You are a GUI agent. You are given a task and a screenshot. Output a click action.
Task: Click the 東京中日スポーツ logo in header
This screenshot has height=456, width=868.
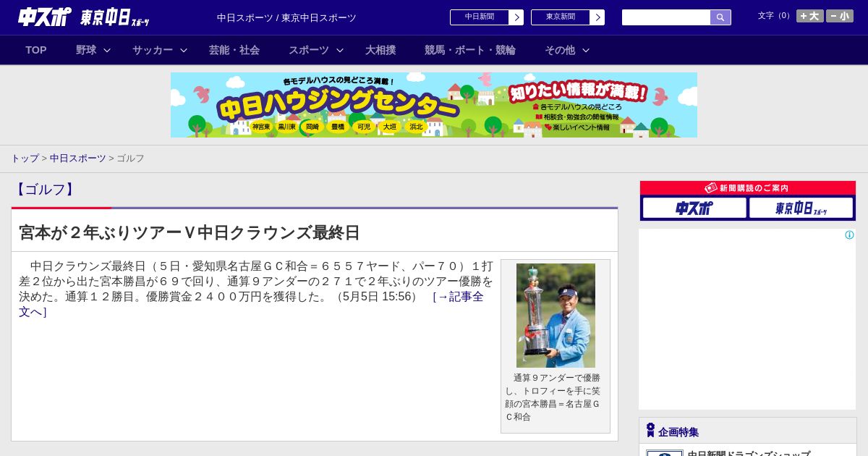point(115,17)
